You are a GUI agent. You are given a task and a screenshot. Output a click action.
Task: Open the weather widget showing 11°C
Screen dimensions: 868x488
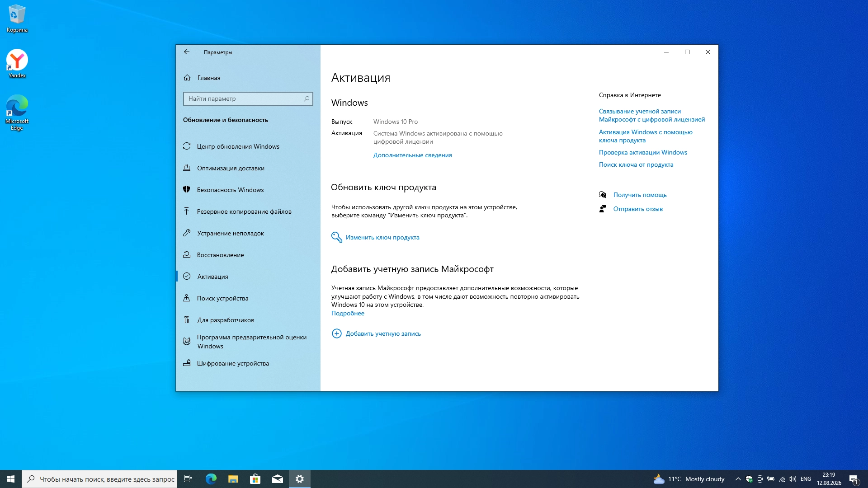coord(689,479)
